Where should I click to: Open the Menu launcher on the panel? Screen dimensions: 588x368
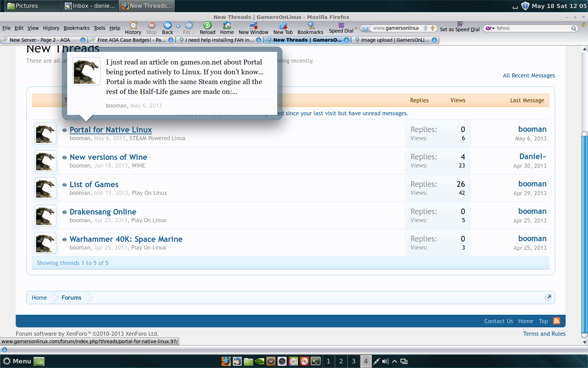tap(17, 361)
